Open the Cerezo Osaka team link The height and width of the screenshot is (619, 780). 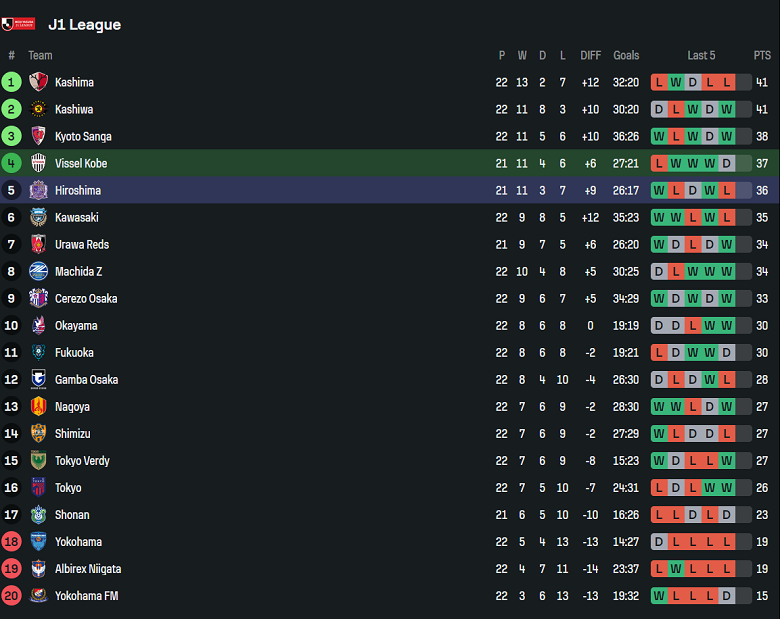pos(86,298)
